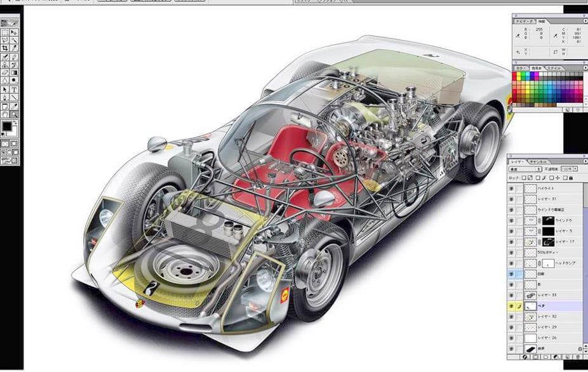Screen dimensions: 588x372
Task: Delete layer trash button in Layers palette
Action: click(577, 357)
